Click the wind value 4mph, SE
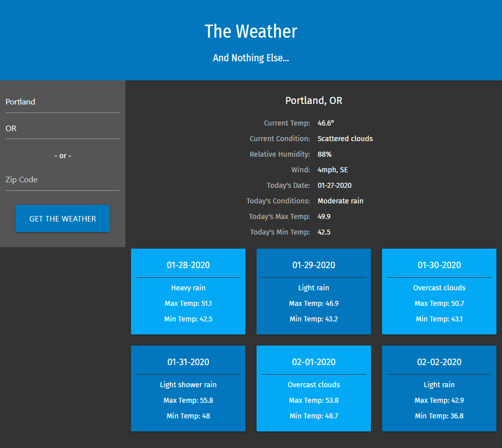The image size is (502, 448). point(332,170)
